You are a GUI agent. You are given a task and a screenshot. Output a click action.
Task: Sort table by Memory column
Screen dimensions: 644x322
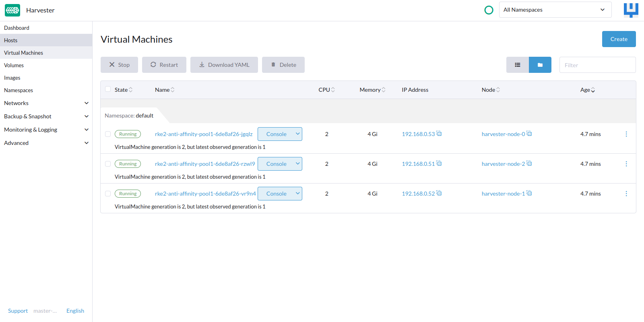[372, 90]
